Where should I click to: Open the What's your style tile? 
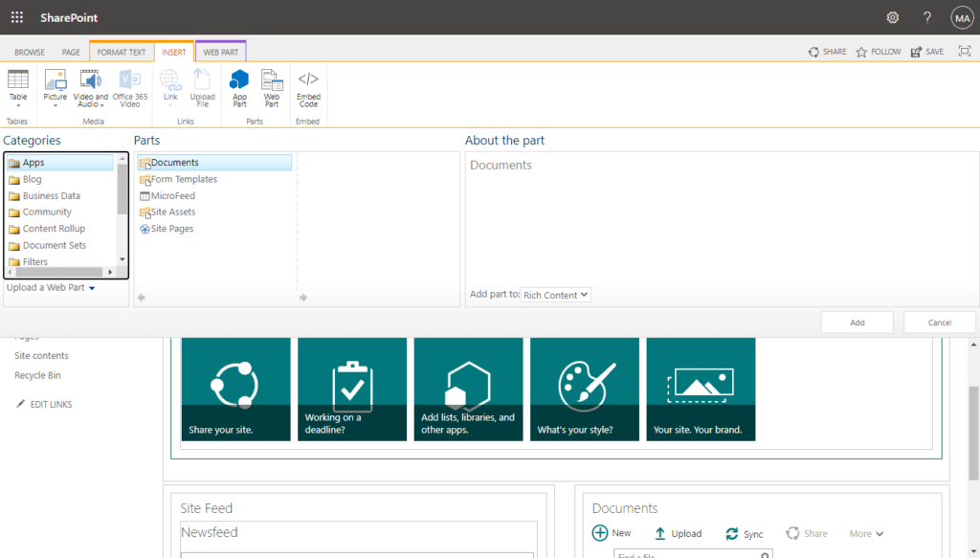pyautogui.click(x=585, y=390)
